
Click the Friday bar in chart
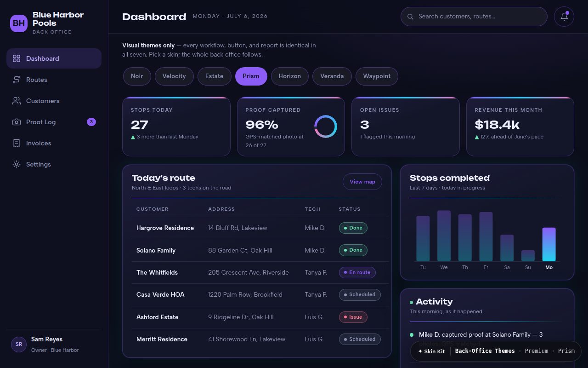tap(486, 237)
